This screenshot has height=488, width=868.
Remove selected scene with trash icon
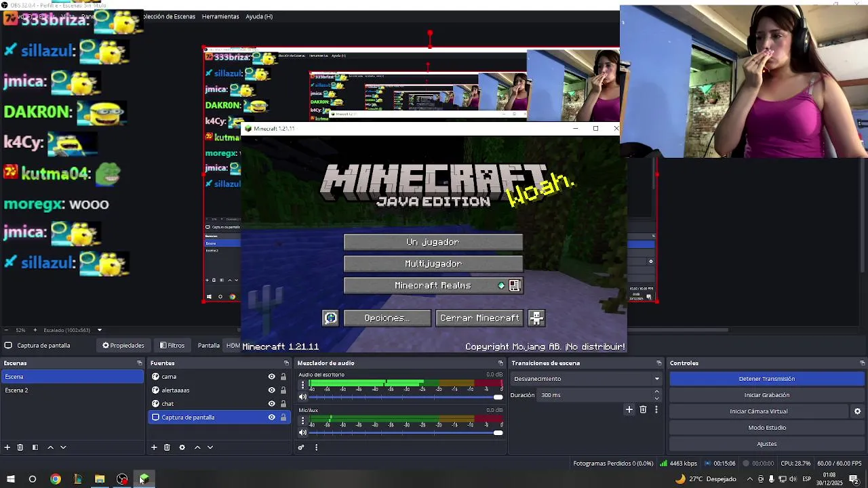[x=20, y=447]
